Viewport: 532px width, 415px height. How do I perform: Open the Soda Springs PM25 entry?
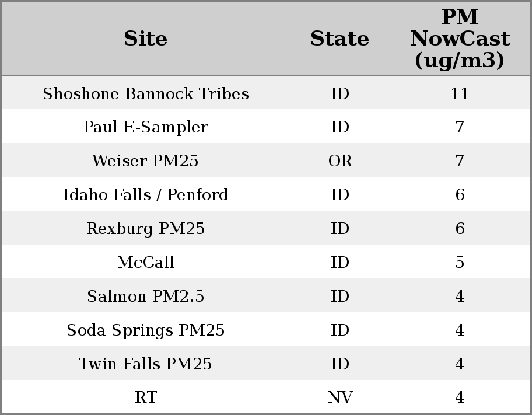(145, 330)
